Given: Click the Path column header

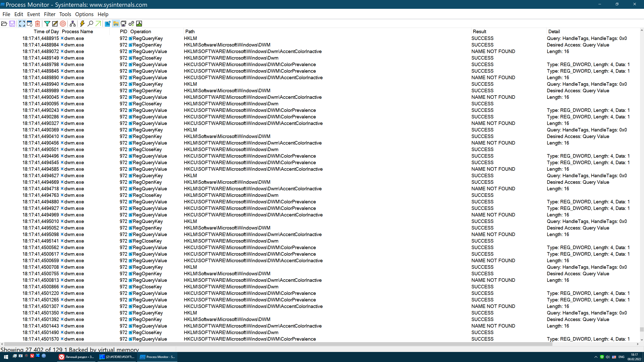Looking at the screenshot, I should click(x=190, y=31).
